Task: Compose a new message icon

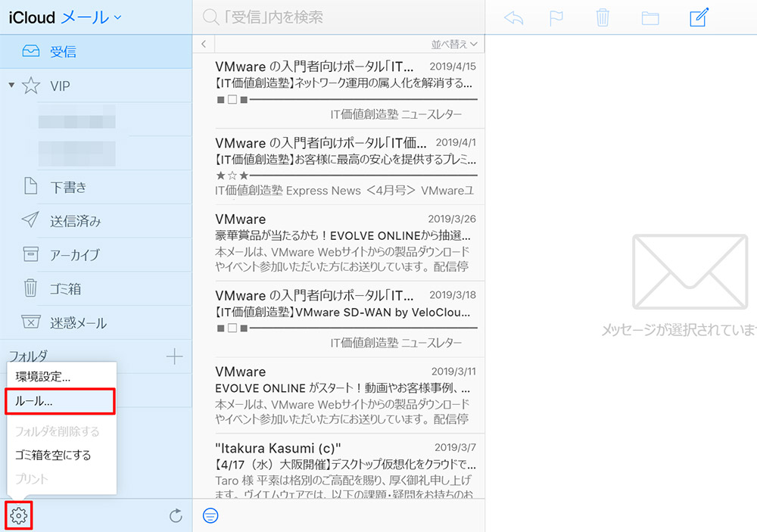Action: [x=699, y=17]
